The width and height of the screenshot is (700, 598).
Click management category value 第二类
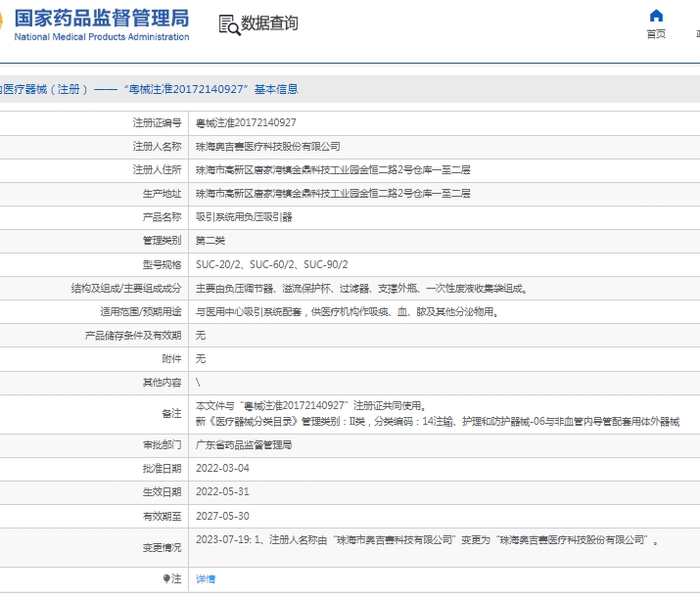[210, 241]
